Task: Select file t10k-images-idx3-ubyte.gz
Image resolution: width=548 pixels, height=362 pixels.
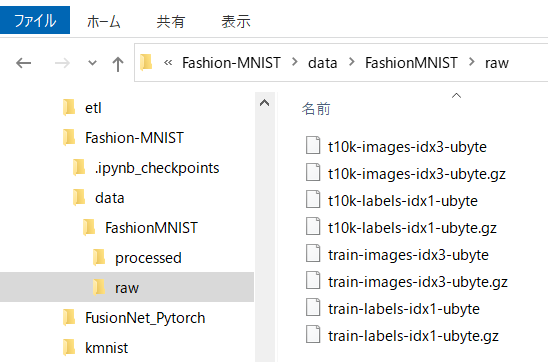Action: [417, 174]
